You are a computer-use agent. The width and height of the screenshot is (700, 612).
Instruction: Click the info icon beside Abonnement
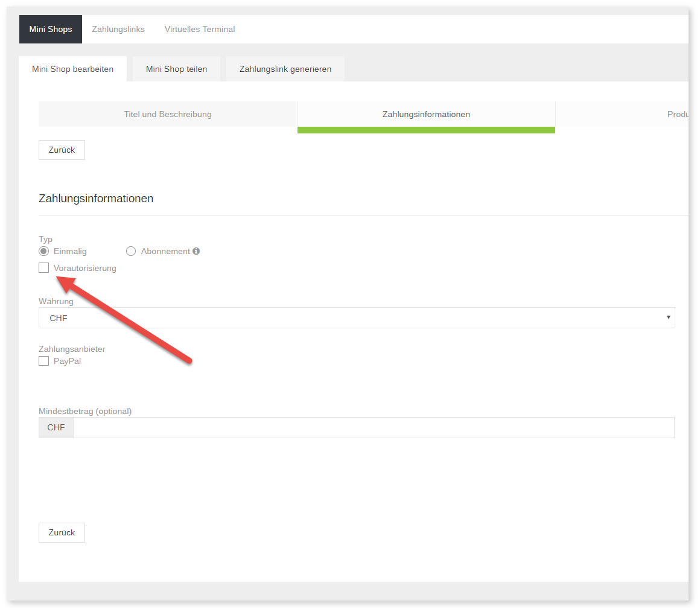(196, 251)
